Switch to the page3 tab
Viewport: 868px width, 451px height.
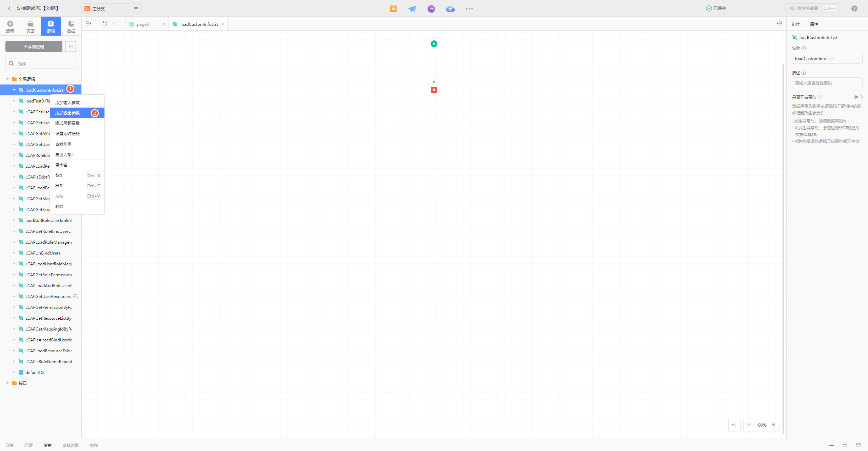tap(143, 24)
